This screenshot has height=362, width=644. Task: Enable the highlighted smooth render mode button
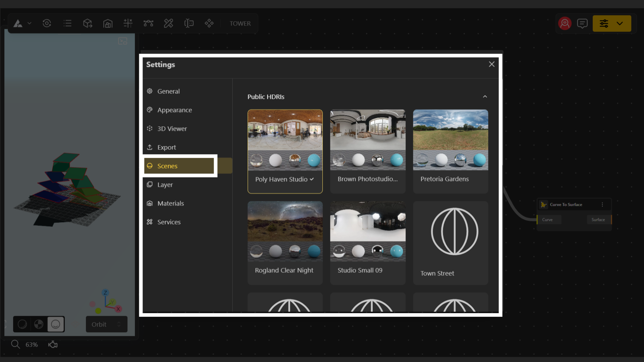[x=56, y=324]
